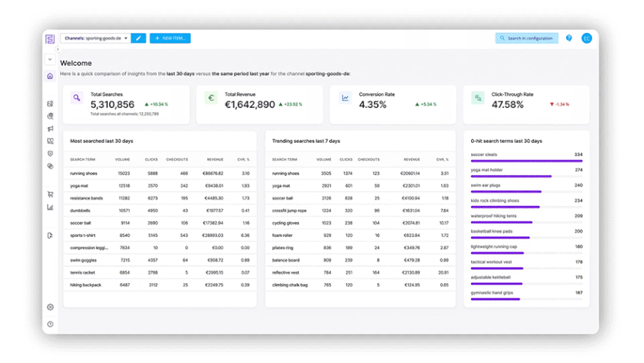Open the search inspection magnifier icon in sidebar
This screenshot has height=363, width=644.
[50, 116]
